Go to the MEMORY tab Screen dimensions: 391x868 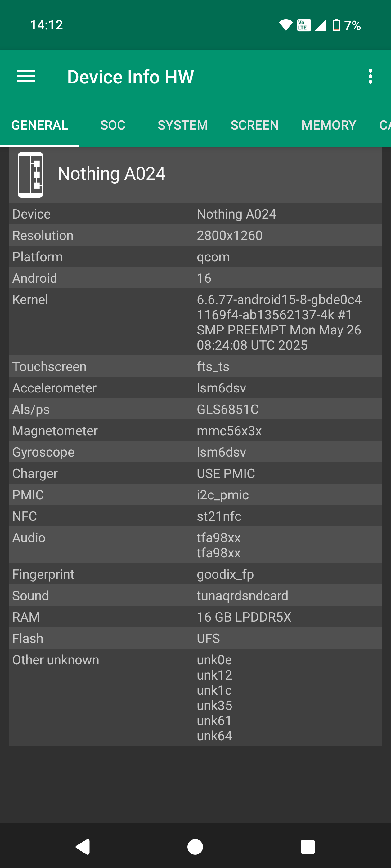coord(329,125)
